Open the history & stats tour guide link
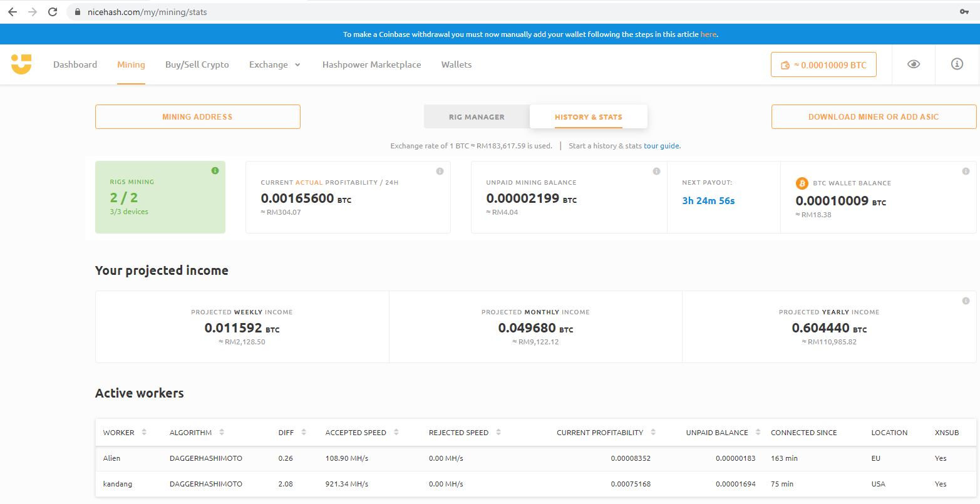 tap(661, 146)
